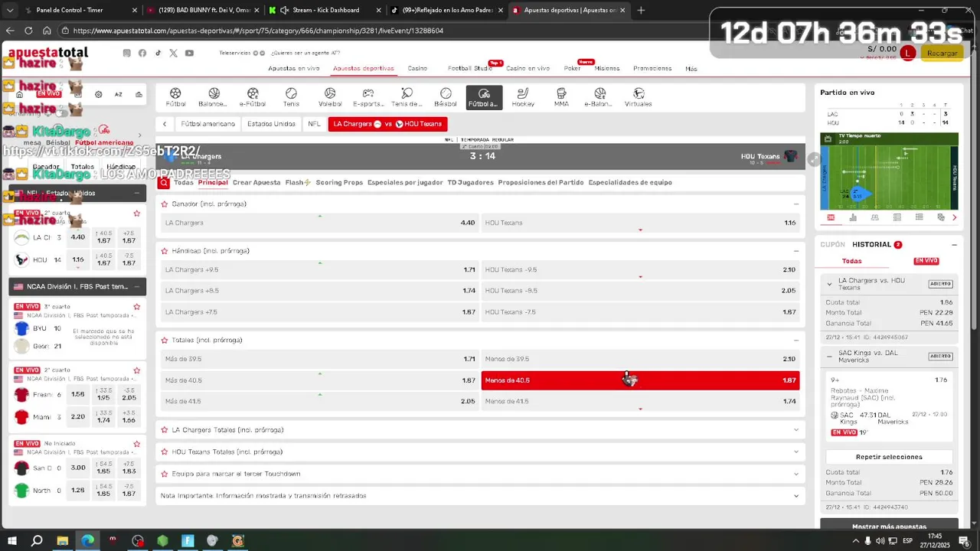Collapse the Totales (incl. prórroga) market
This screenshot has height=551, width=980.
pyautogui.click(x=796, y=341)
